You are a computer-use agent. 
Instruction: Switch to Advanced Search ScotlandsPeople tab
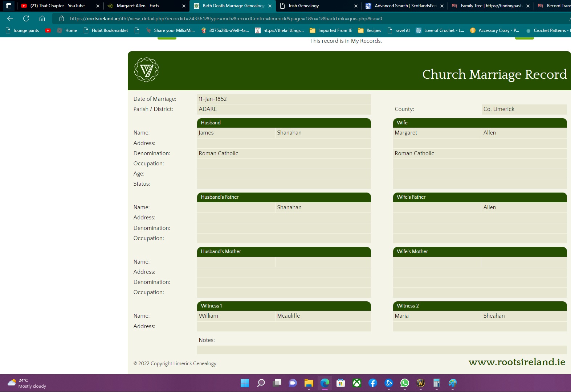[x=405, y=6]
